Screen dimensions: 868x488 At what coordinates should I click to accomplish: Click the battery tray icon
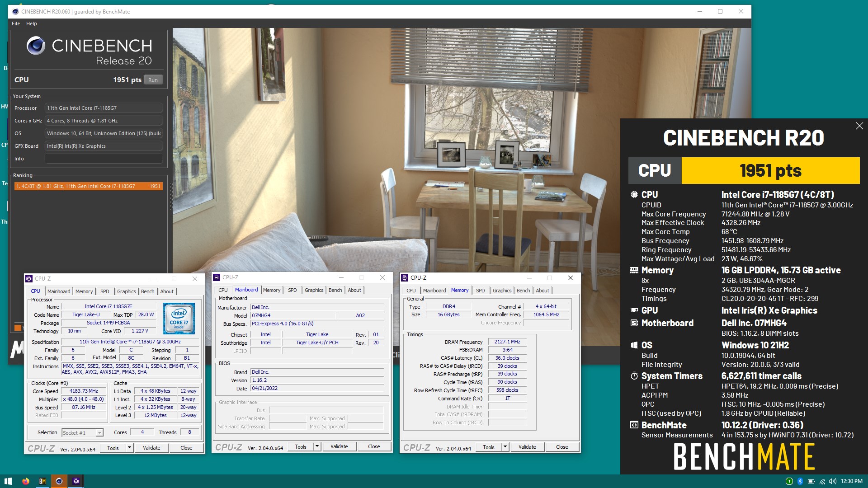point(811,481)
